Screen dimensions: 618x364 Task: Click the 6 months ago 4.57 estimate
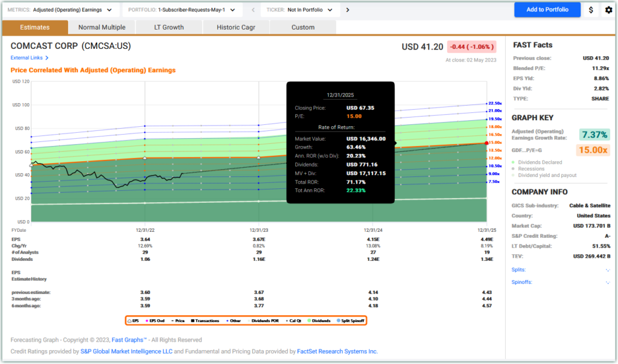tap(487, 305)
